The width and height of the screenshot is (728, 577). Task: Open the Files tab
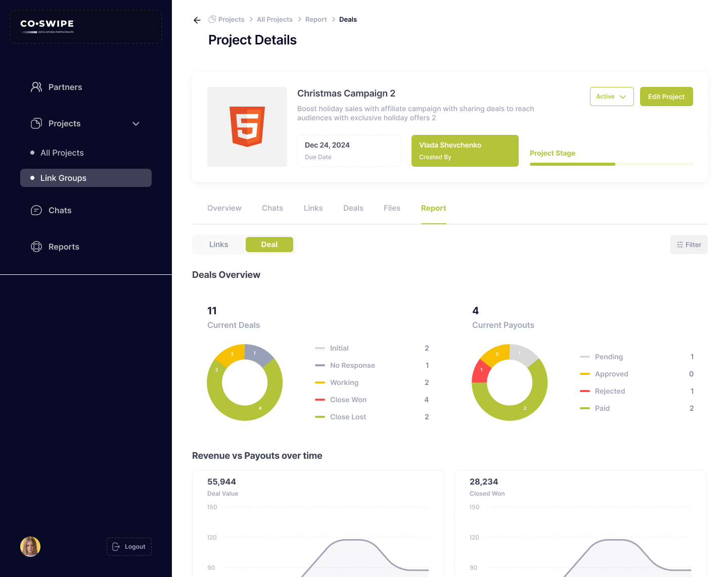tap(392, 208)
